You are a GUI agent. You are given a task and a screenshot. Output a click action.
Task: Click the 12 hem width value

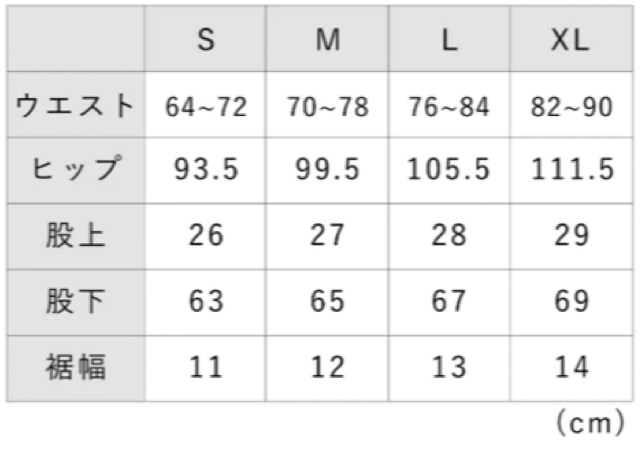click(x=328, y=367)
